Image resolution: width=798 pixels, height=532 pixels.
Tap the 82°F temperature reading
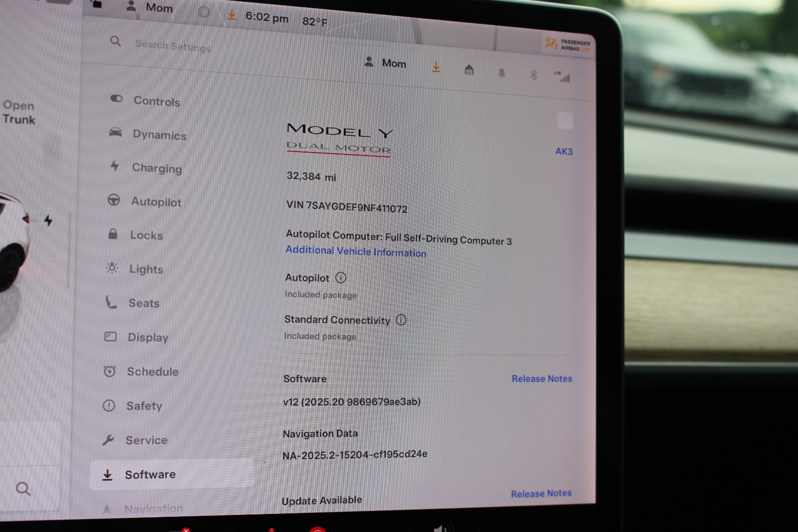tap(315, 21)
